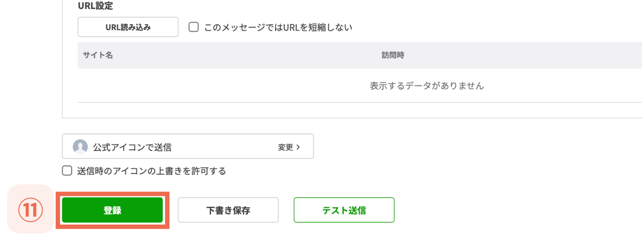
Task: Click the circled number eleven annotation marker
Action: coord(30,210)
